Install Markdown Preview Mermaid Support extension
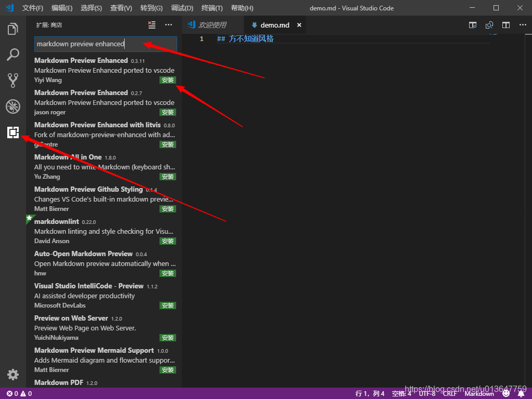Viewport: 532px width, 399px height. (x=168, y=370)
